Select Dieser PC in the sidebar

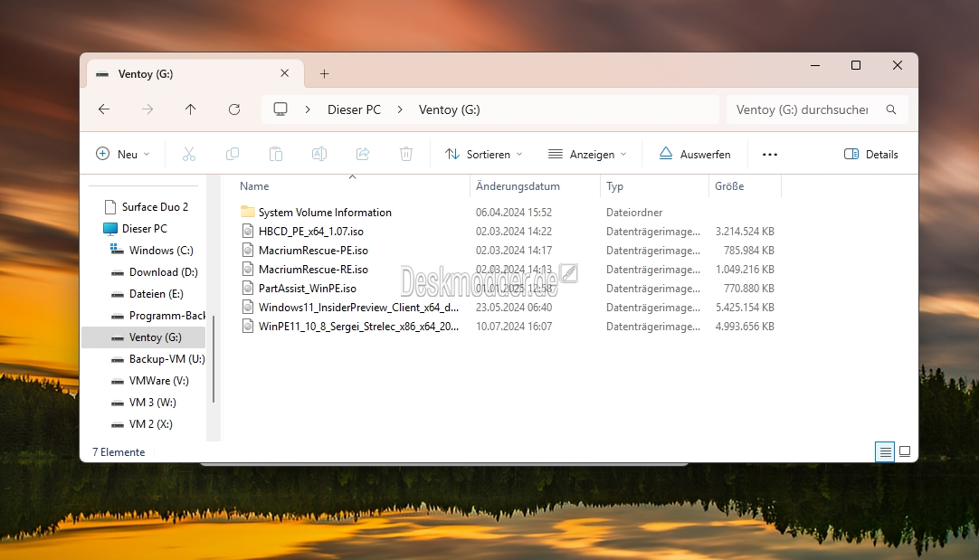pos(145,229)
